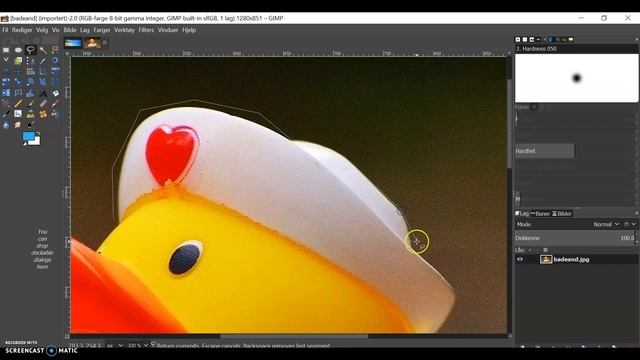Open layers dock tab configuration menu
Screen dimensions: 640x360
(x=636, y=213)
